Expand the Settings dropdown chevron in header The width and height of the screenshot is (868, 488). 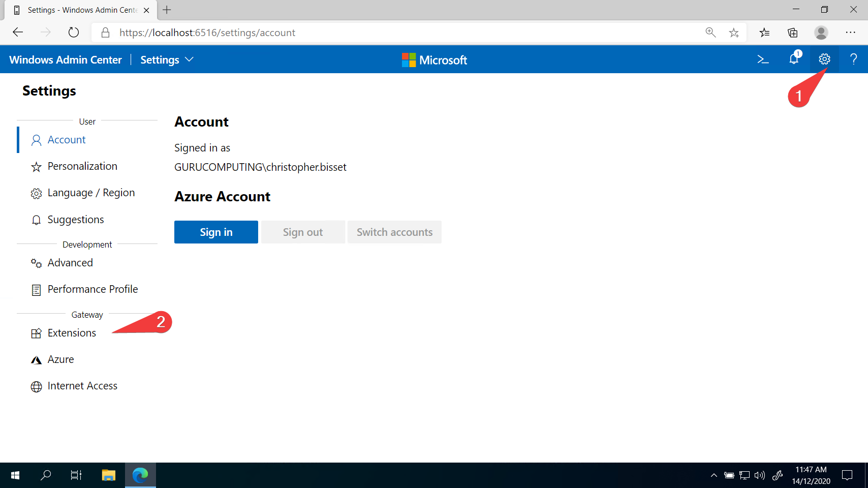(x=190, y=59)
